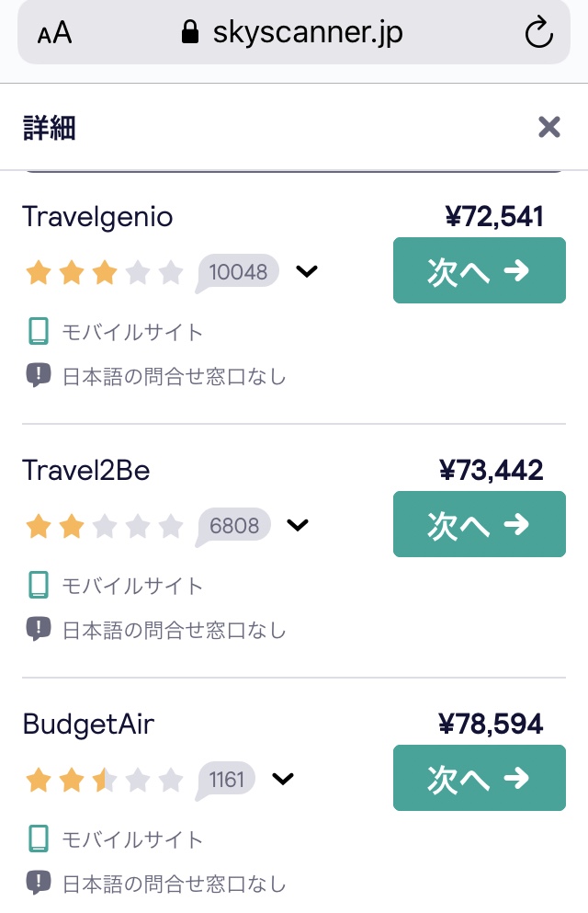
Task: Tap Travel2Be's no-Japanese-support warning icon
Action: (38, 629)
